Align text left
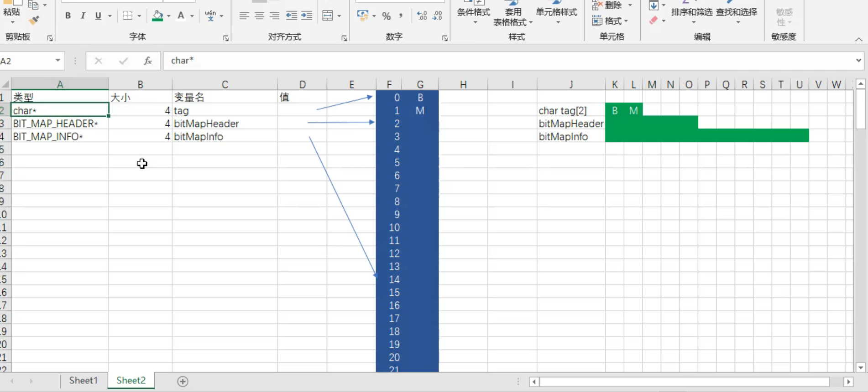 244,16
